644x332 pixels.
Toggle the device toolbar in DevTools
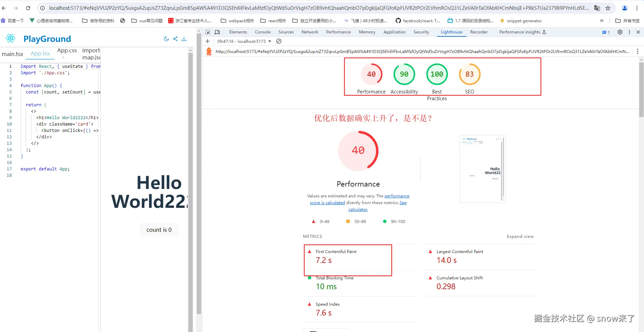click(x=217, y=32)
